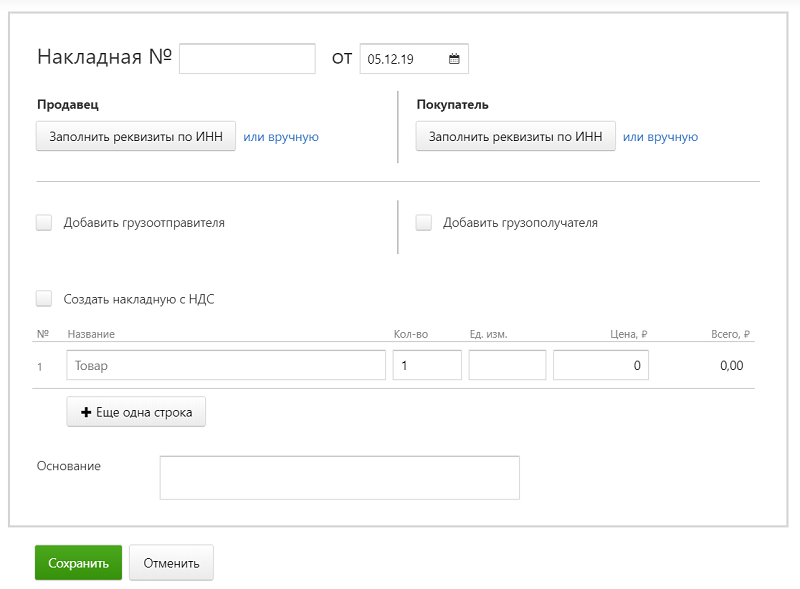Viewport: 800px width, 589px height.
Task: Focus the Основание text area
Action: [x=340, y=478]
